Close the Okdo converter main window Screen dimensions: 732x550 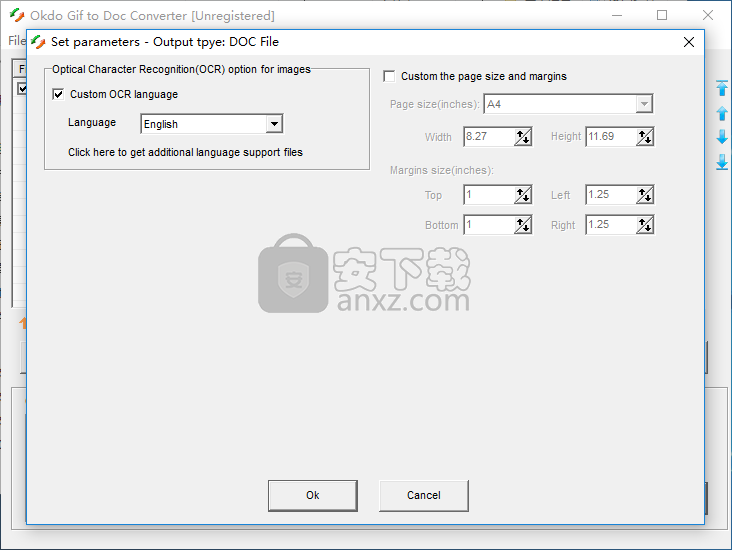click(x=708, y=15)
